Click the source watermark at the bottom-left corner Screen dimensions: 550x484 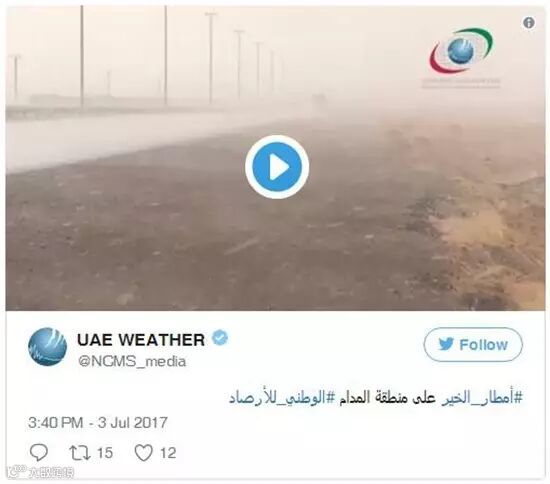(x=40, y=473)
